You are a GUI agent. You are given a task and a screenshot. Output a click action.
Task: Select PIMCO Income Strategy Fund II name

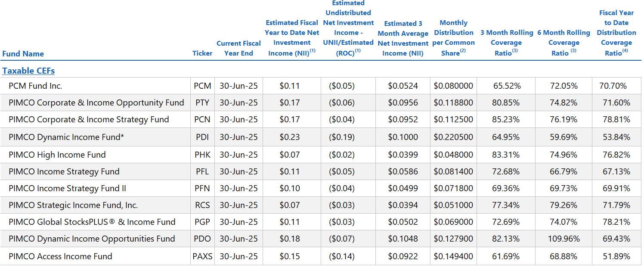coord(67,188)
